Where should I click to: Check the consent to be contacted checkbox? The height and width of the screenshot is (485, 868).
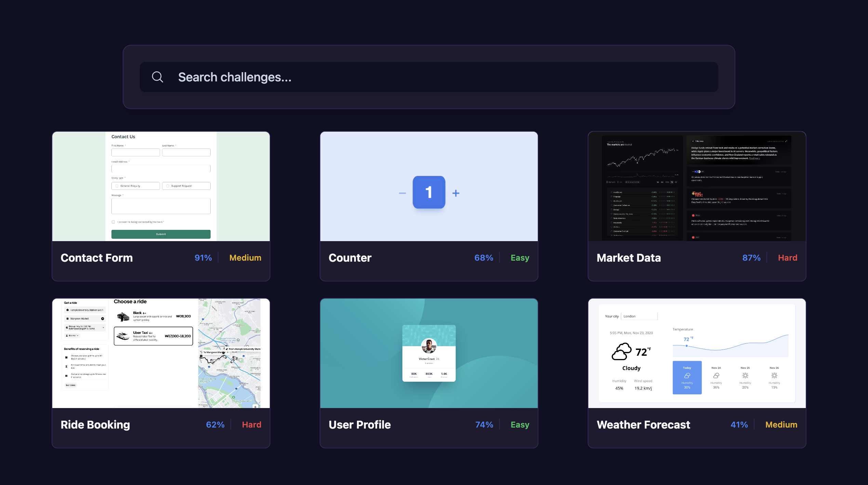[113, 222]
